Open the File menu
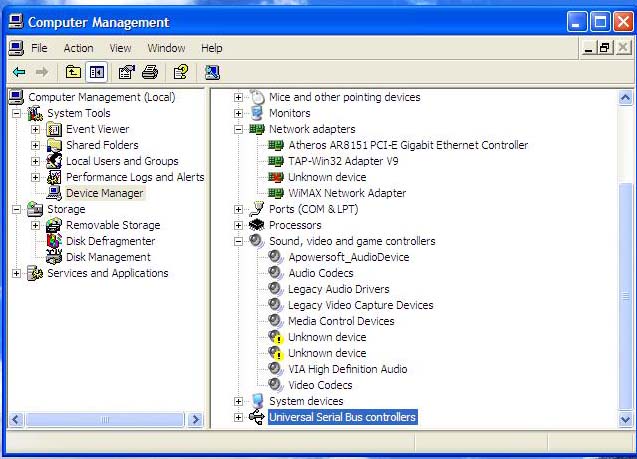The image size is (637, 459). 39,48
